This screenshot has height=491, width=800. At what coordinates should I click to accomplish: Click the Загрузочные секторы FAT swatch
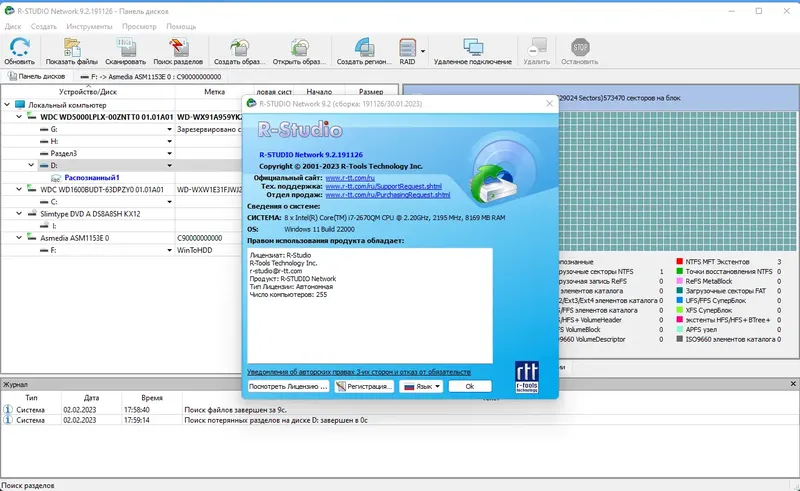(x=680, y=291)
